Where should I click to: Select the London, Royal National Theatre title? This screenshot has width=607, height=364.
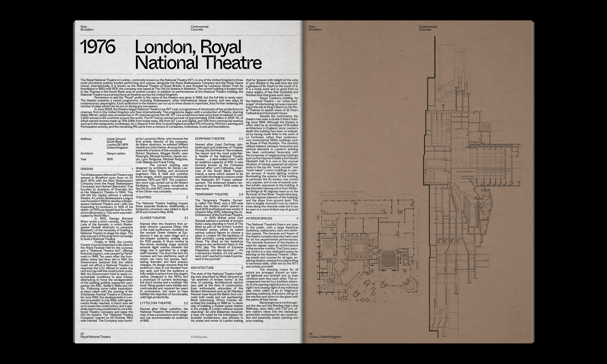click(x=198, y=54)
